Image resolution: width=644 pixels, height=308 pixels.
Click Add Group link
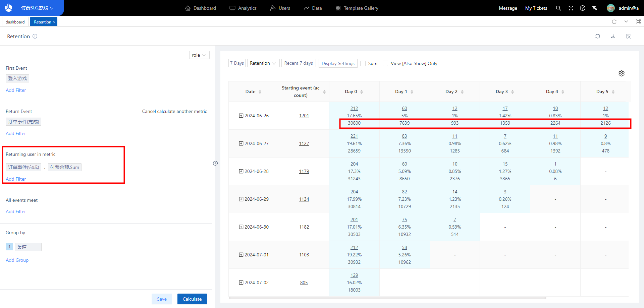(x=17, y=260)
